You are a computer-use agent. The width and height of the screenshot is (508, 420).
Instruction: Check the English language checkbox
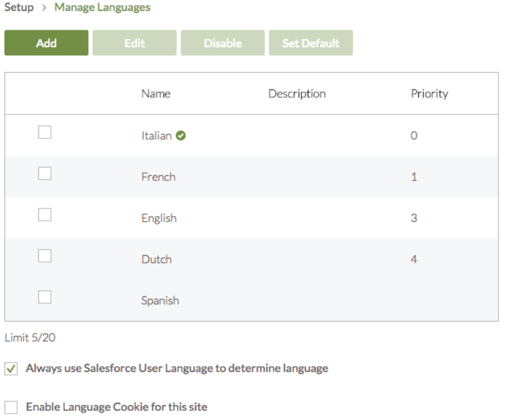coord(45,215)
